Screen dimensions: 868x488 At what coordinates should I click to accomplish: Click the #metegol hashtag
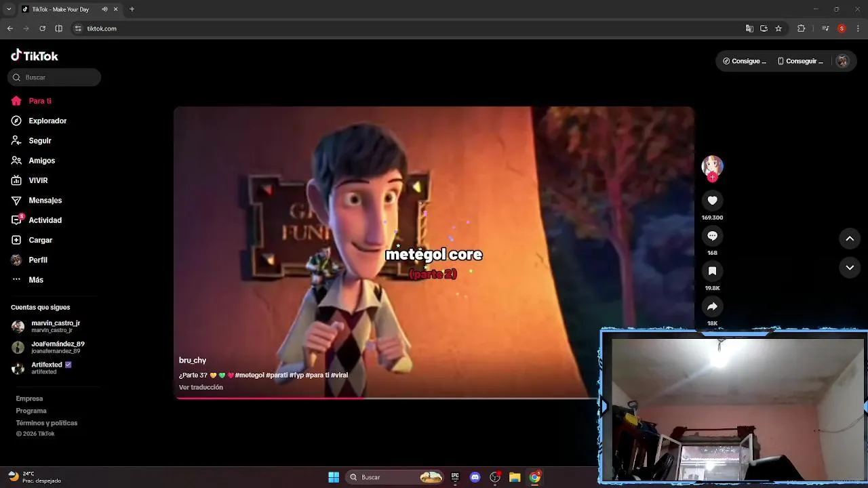[x=249, y=375]
